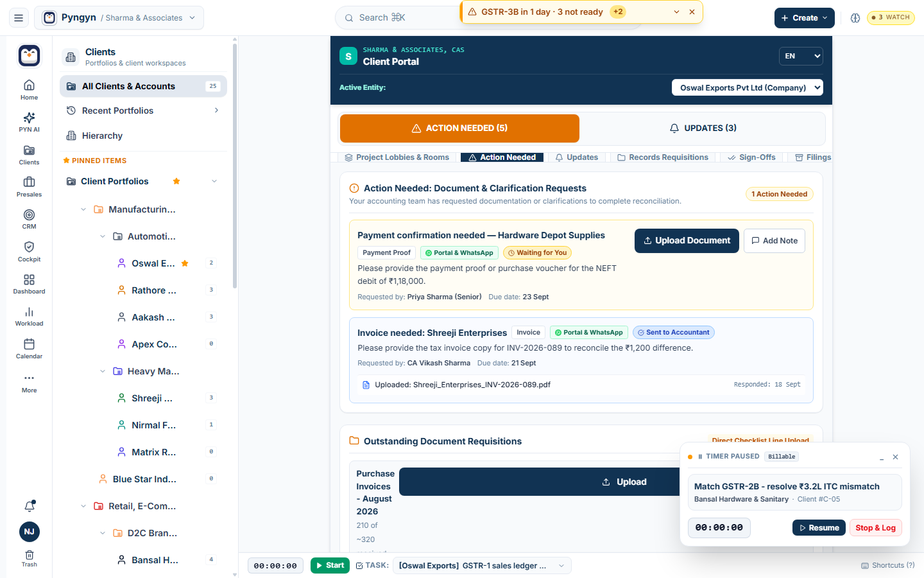The image size is (924, 578).
Task: Expand Recent Portfolios chevron
Action: click(216, 110)
